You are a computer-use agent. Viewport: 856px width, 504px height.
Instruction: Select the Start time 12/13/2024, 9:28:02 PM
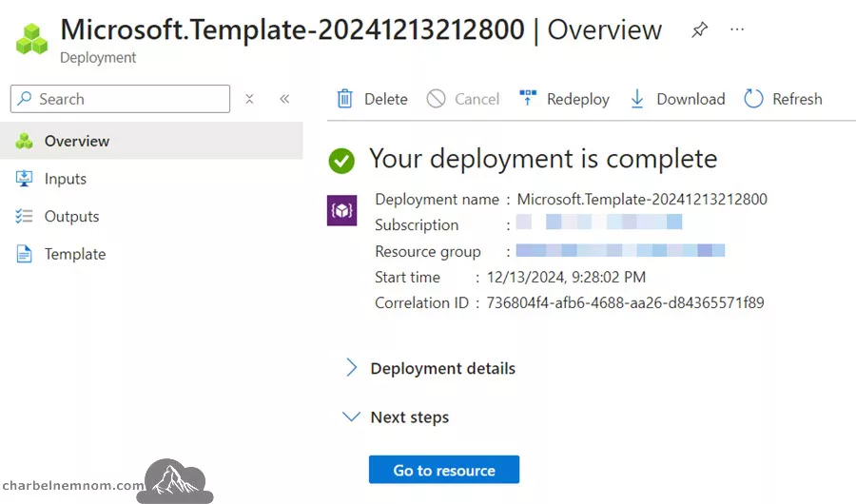566,278
